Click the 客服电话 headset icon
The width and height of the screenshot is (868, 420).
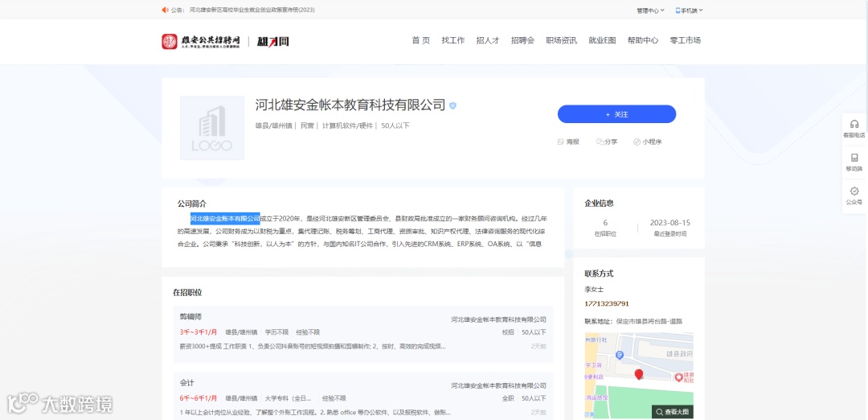854,124
